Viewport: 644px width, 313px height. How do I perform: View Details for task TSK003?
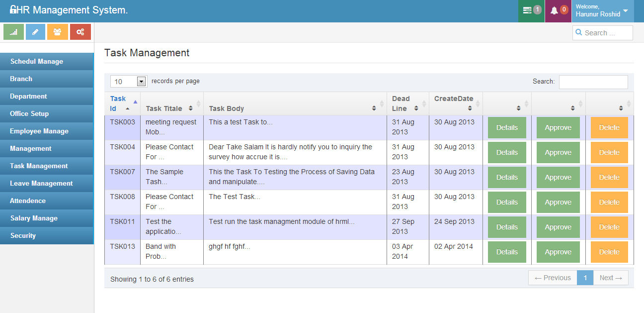(x=507, y=127)
